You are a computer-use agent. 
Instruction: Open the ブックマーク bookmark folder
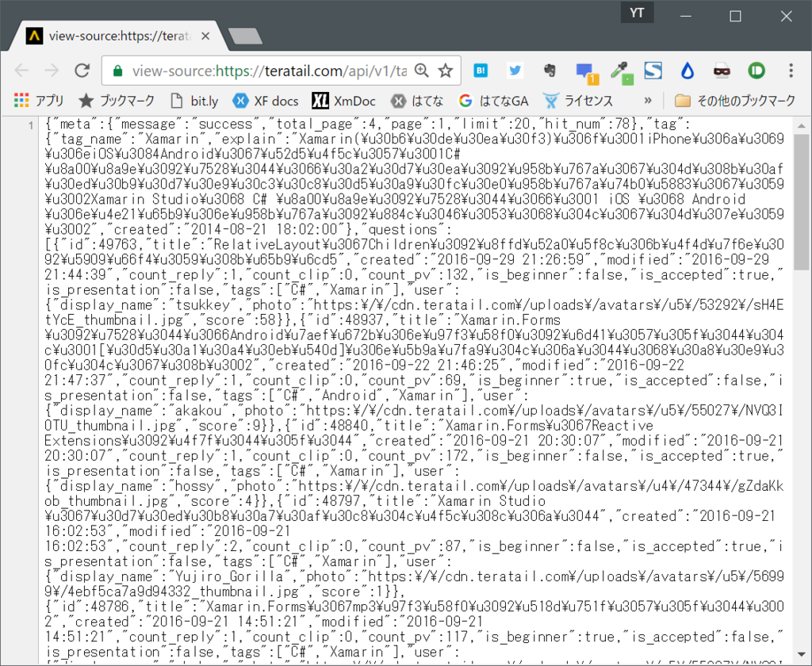[x=117, y=101]
